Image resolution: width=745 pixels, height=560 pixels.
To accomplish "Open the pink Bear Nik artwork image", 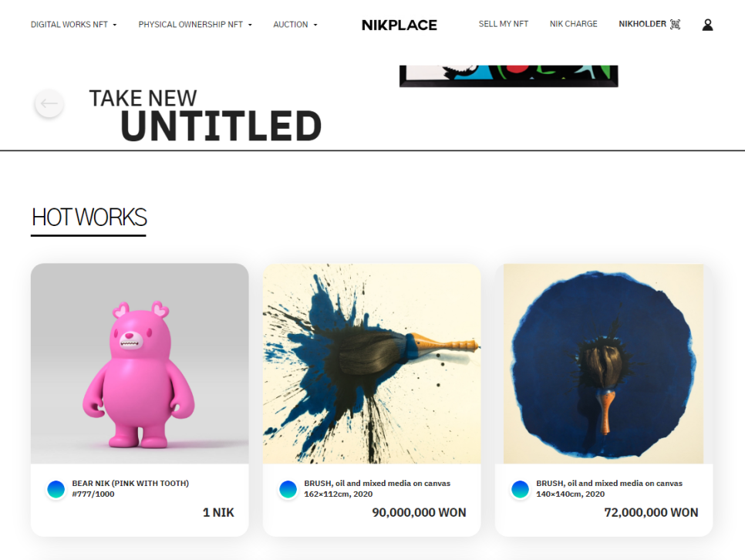I will tap(140, 363).
